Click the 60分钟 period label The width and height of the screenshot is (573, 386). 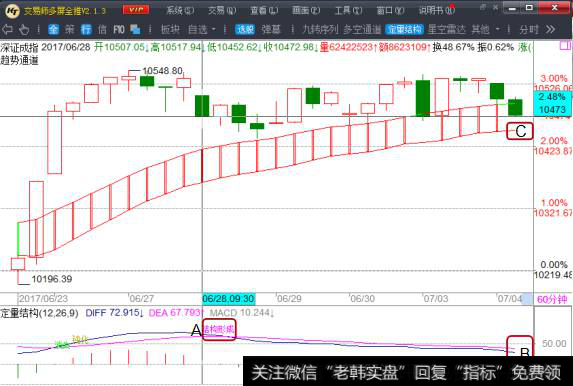552,299
